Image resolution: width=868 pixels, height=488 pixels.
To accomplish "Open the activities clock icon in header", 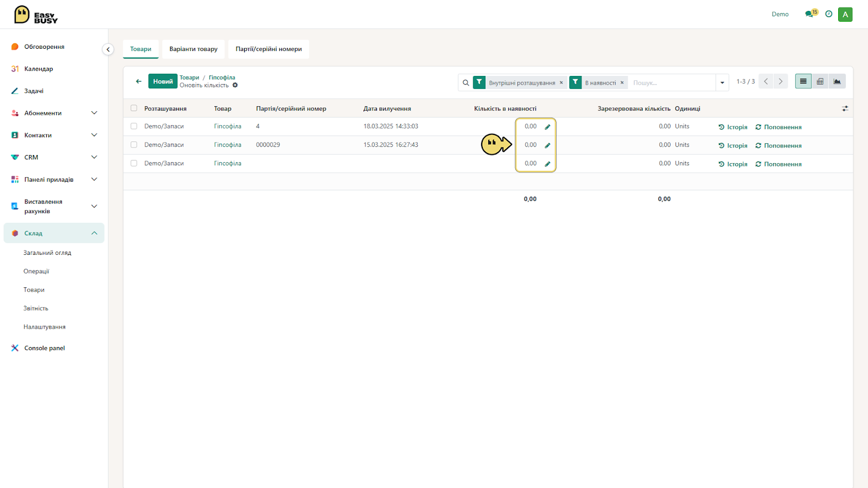I will (x=828, y=14).
